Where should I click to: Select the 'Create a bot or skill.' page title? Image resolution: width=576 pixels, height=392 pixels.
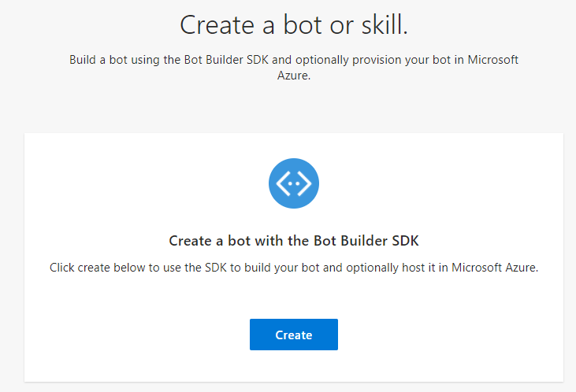[x=294, y=25]
